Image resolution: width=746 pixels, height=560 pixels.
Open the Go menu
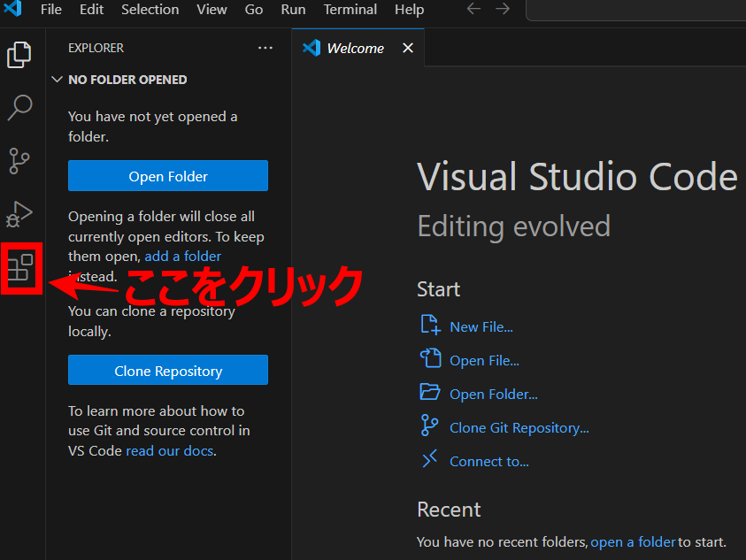coord(254,10)
